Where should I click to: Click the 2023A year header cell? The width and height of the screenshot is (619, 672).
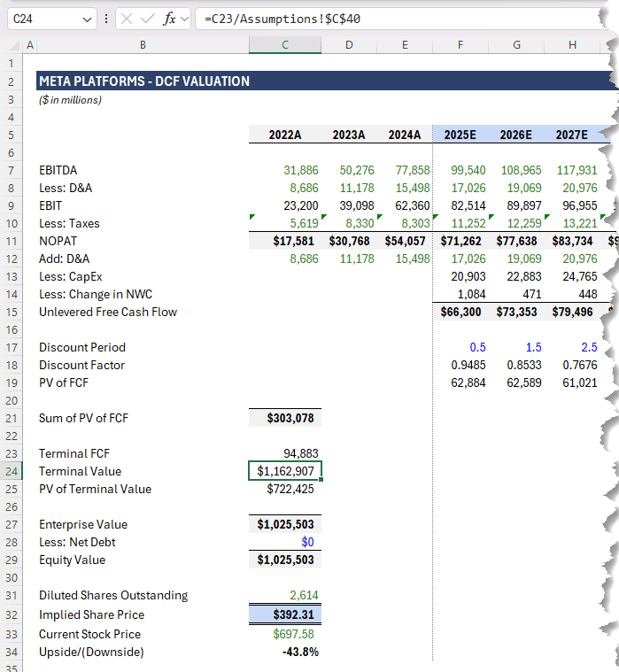[x=349, y=135]
